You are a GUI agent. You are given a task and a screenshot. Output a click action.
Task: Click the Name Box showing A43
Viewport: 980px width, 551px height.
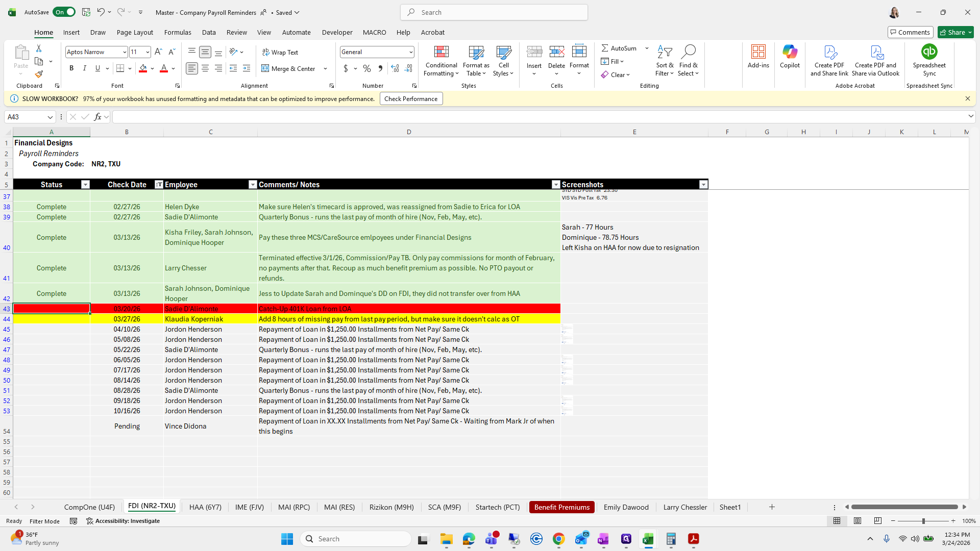(26, 117)
